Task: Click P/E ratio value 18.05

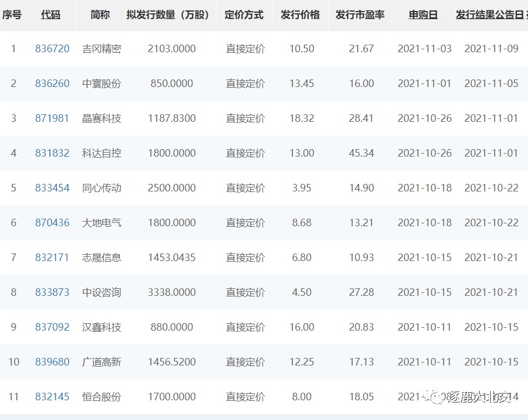Action: coord(361,397)
